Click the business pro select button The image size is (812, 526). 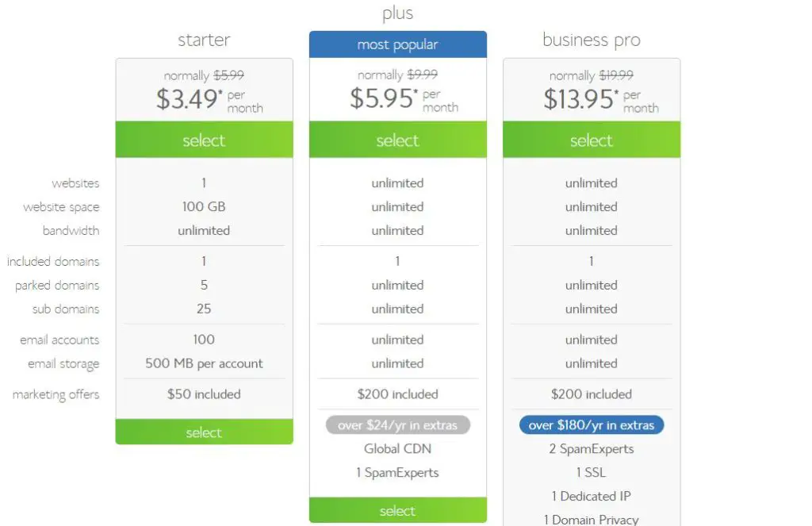[592, 140]
